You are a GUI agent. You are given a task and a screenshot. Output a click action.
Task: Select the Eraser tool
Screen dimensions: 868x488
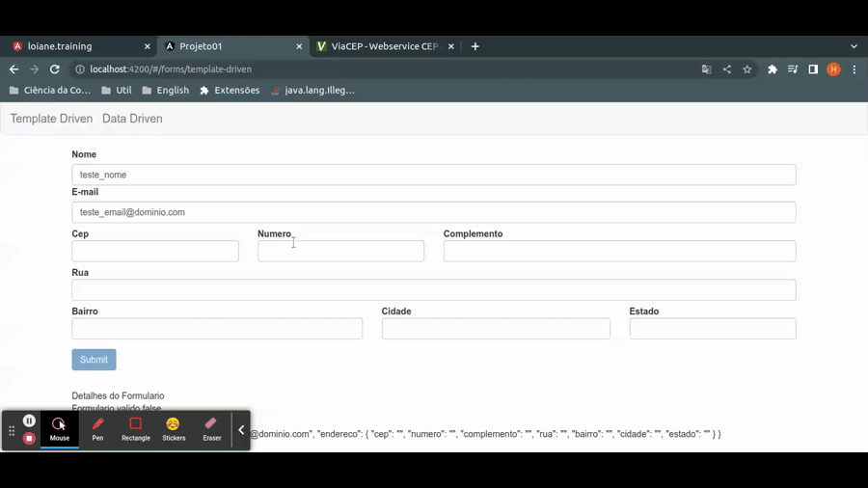[x=211, y=429]
